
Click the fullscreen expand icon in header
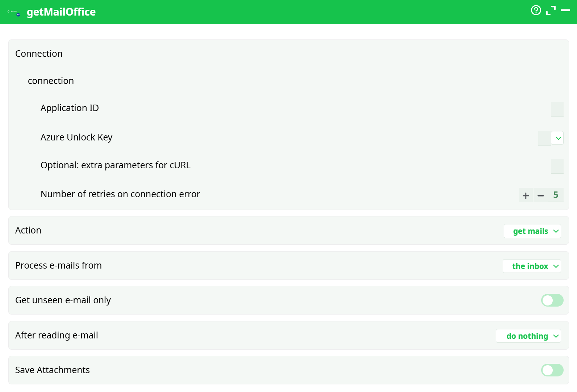[551, 10]
